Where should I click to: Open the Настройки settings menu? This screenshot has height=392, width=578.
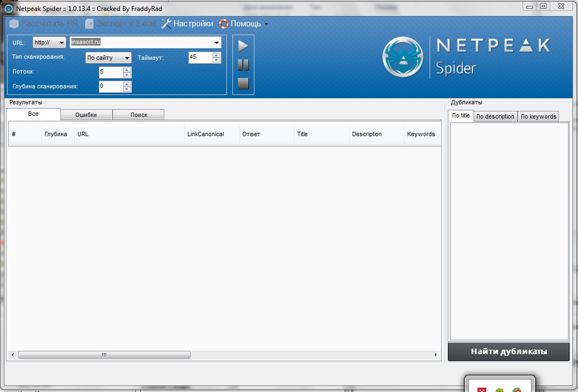click(x=187, y=24)
